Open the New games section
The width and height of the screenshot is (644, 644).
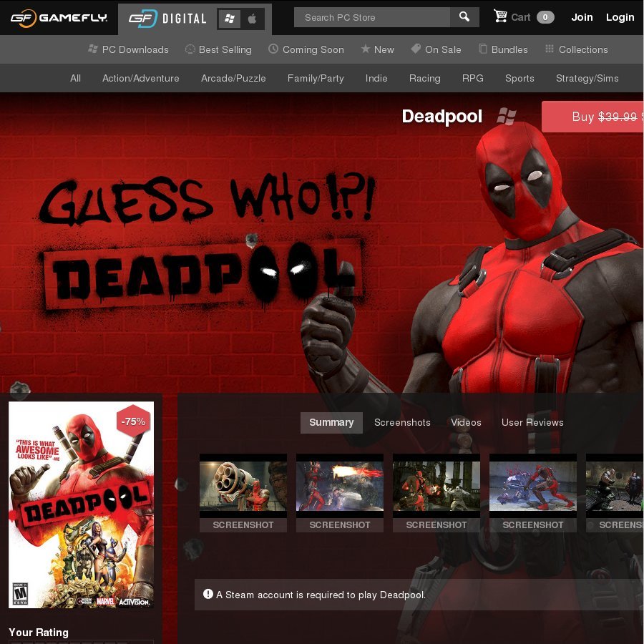click(377, 49)
